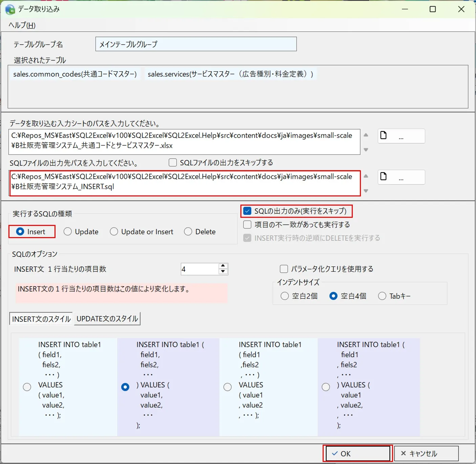Click the browse file button for the input sheet path

(401, 136)
